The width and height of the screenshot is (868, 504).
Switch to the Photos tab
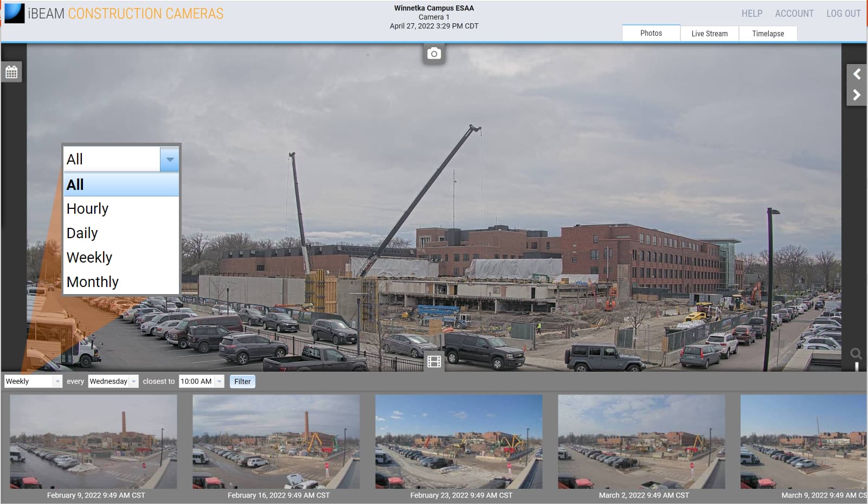coord(651,33)
